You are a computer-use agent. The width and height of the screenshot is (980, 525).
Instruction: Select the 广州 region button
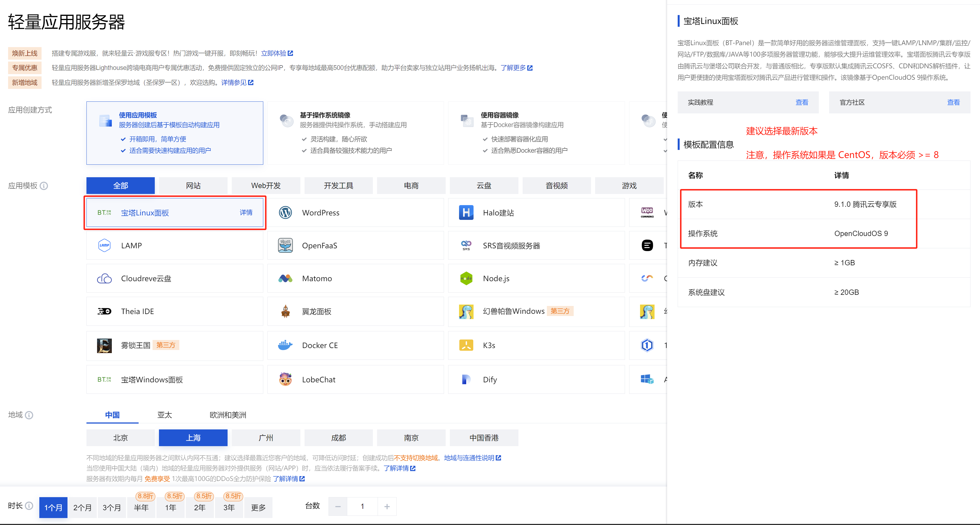tap(265, 437)
